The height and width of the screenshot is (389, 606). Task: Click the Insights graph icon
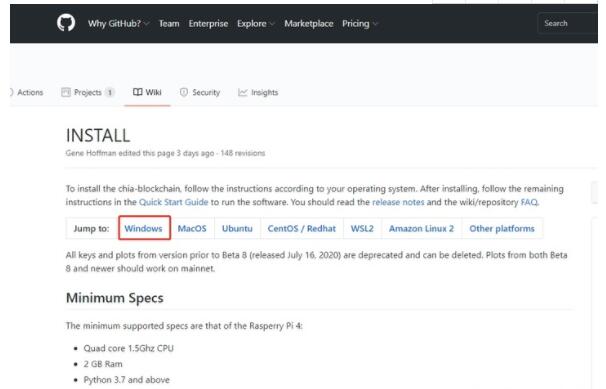[x=243, y=92]
